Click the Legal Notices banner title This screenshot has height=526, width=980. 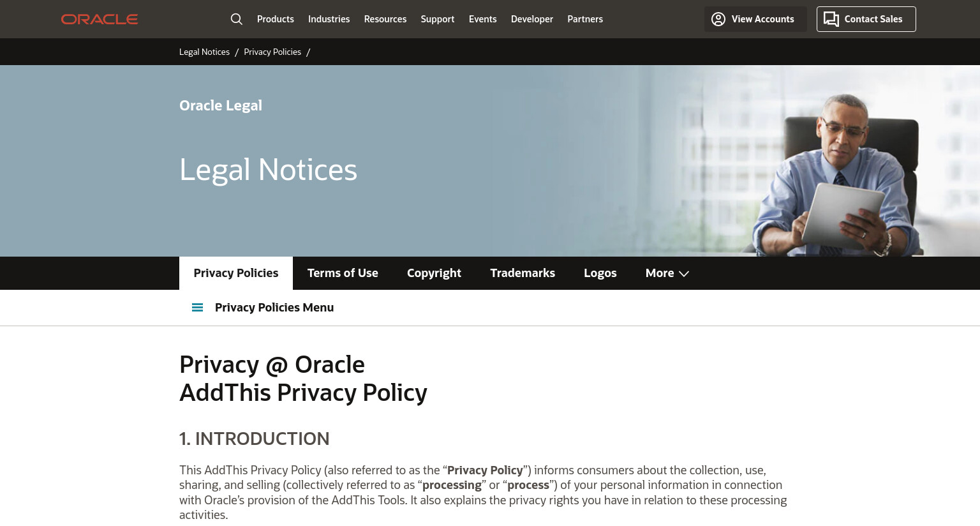268,170
